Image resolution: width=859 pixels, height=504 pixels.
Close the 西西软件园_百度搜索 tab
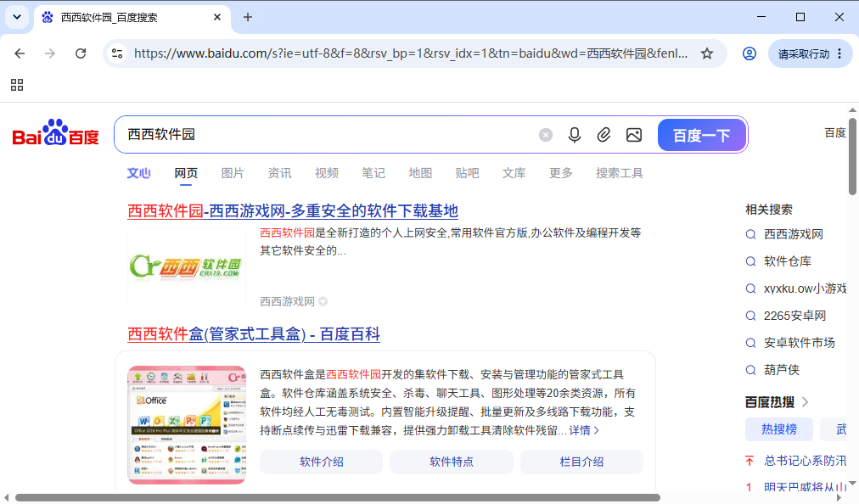tap(217, 17)
